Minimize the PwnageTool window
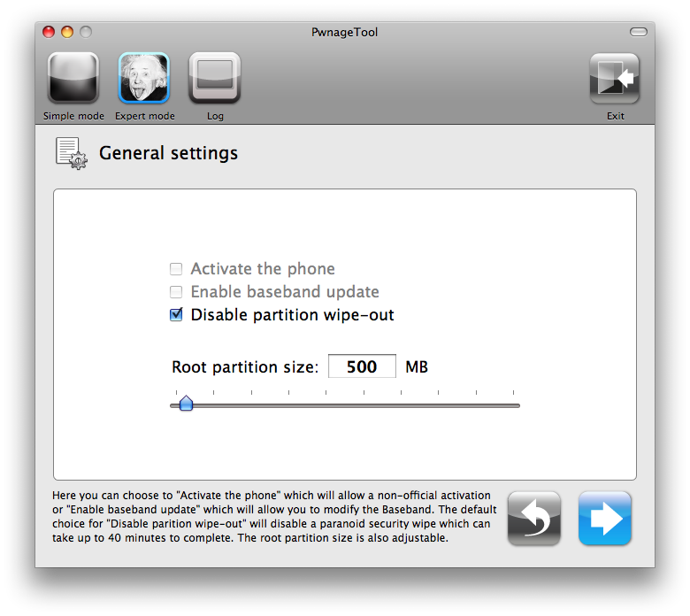Screen dimensions: 690x616 (x=67, y=32)
